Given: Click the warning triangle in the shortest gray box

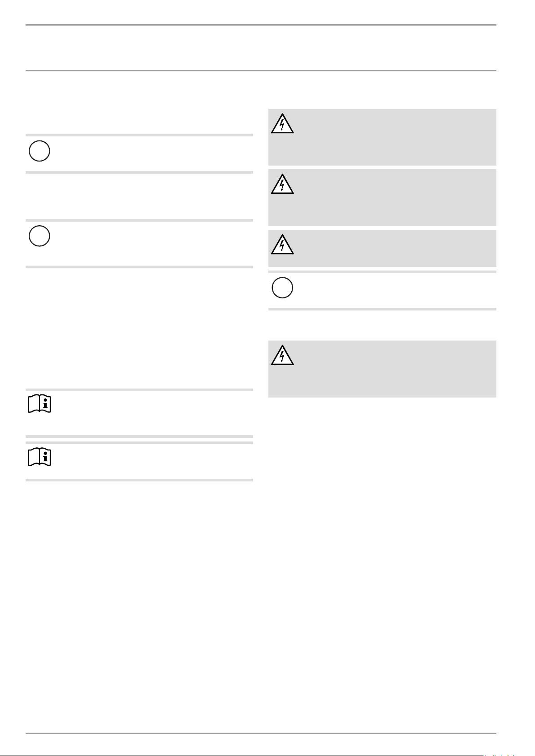Looking at the screenshot, I should click(282, 245).
